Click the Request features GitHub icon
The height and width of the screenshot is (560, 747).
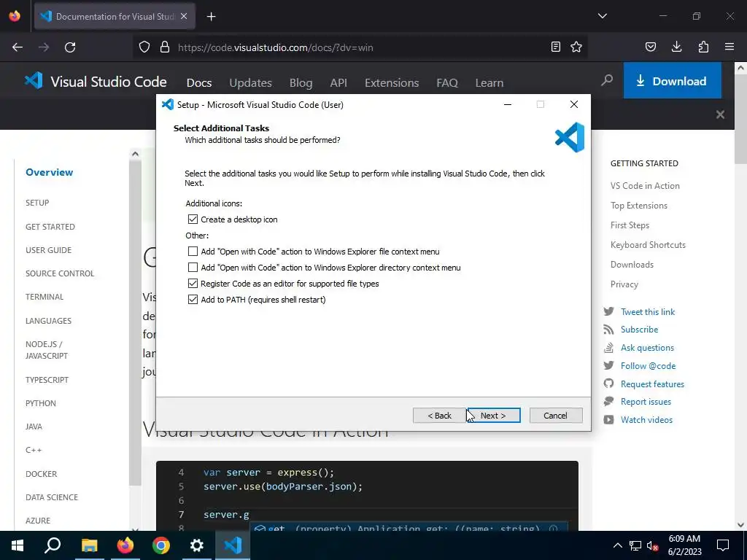[608, 384]
